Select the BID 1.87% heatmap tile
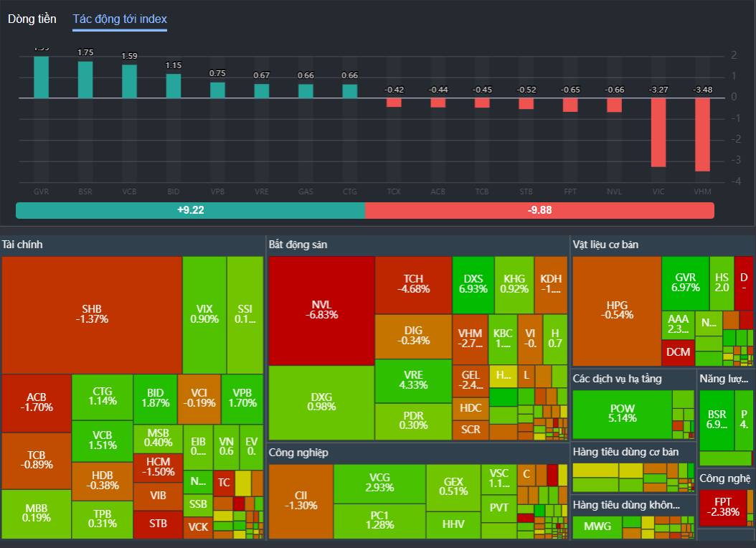Viewport: 756px width, 548px height. tap(155, 399)
